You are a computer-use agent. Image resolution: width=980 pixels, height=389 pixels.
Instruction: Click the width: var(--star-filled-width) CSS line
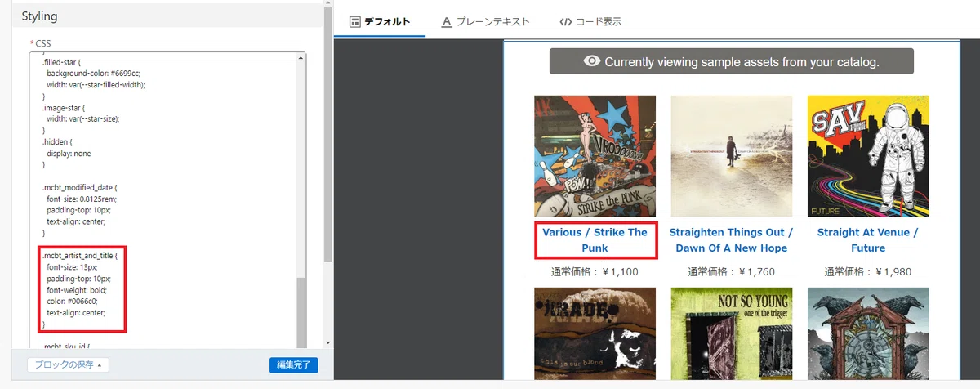tap(96, 84)
